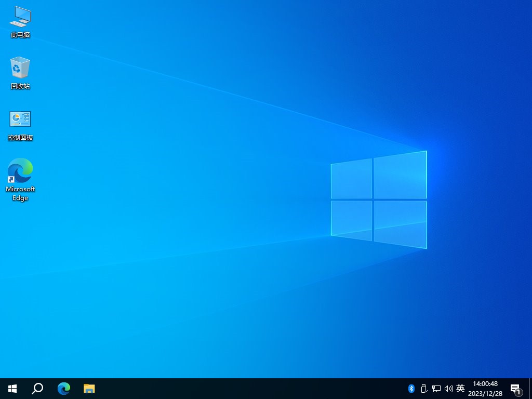
Task: Launch Microsoft Edge from the desktop shortcut
Action: click(x=20, y=170)
